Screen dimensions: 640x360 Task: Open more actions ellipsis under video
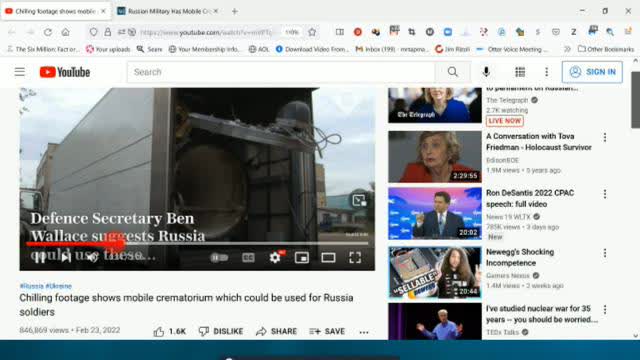(364, 332)
